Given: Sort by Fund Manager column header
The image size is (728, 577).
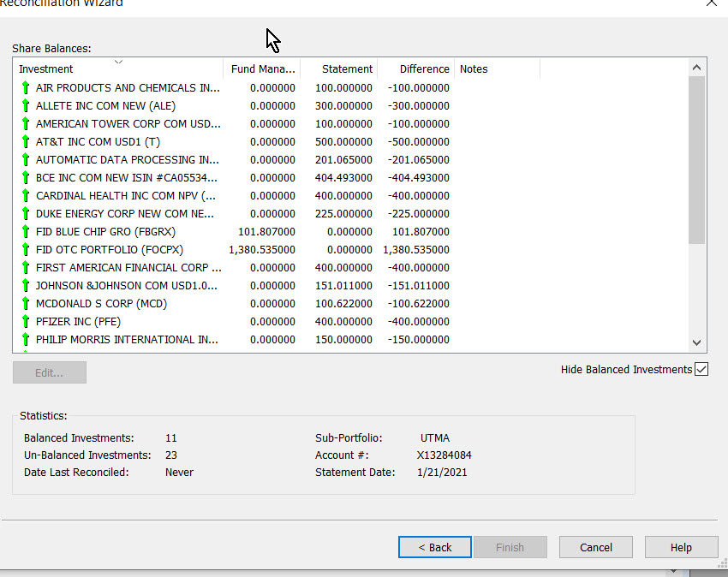Looking at the screenshot, I should [x=262, y=68].
